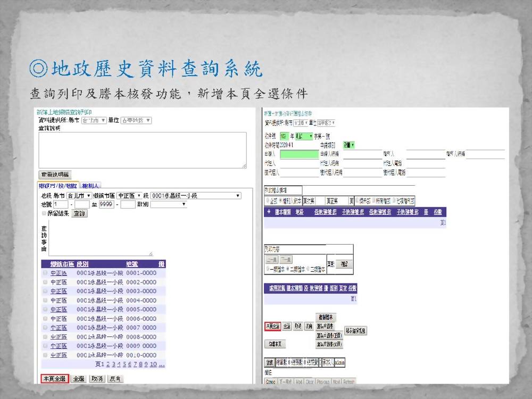Enable the 保留結果 checkbox
532x399 pixels.
[x=45, y=213]
